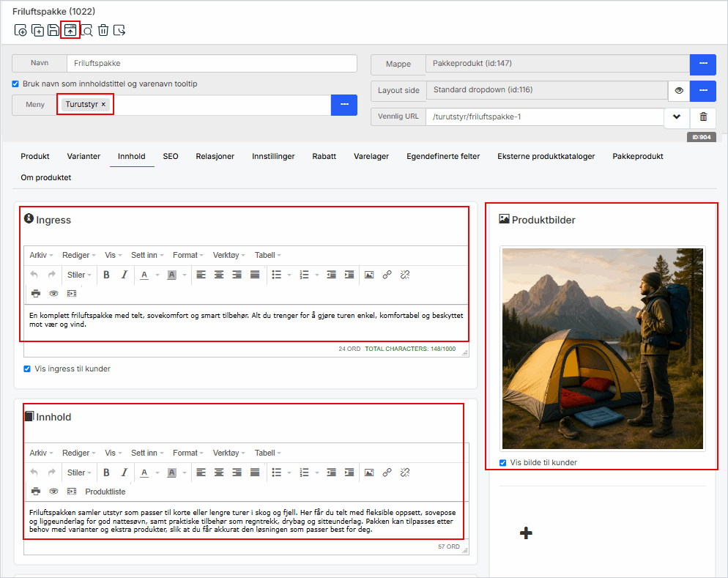Click insert link icon in Innhold editor
Screen dimensions: 728x578
(x=387, y=473)
